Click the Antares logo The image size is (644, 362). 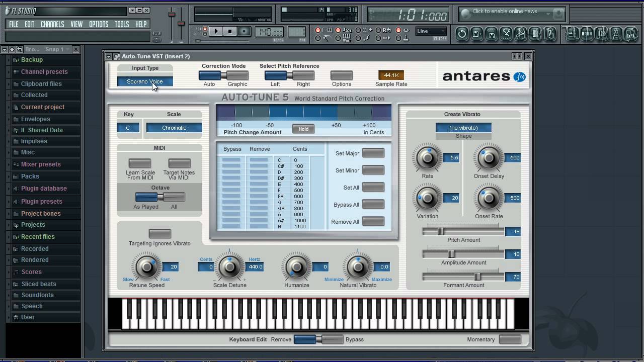coord(484,76)
